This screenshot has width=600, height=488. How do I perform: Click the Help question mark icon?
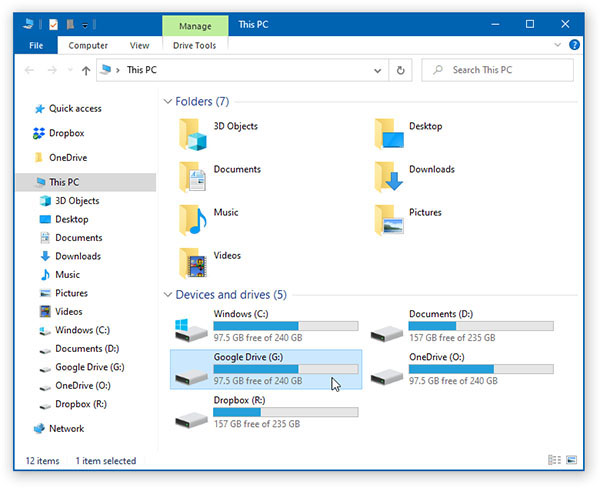click(x=574, y=45)
